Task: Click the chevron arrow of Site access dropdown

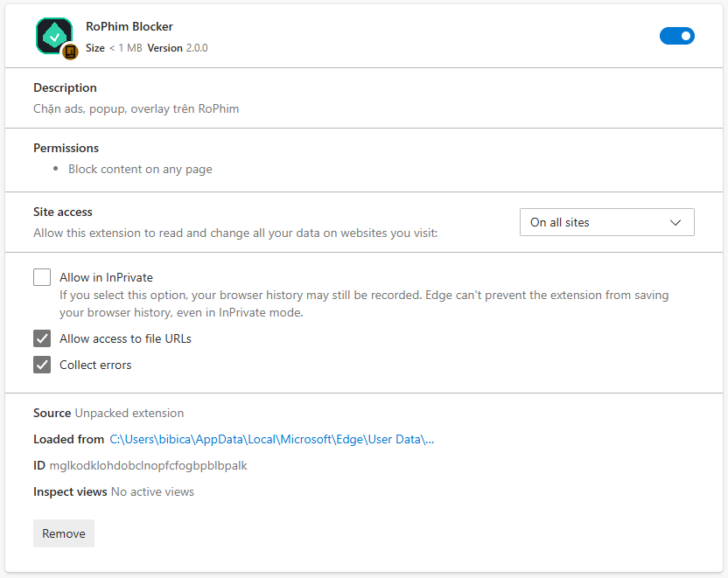Action: click(x=675, y=222)
